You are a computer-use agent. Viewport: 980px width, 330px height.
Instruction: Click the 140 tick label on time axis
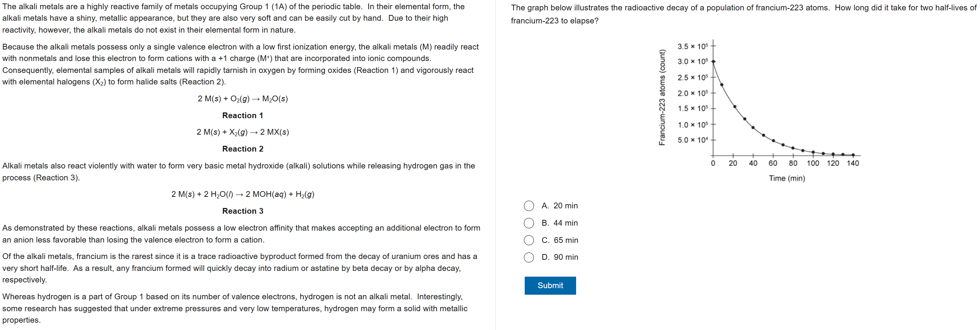tap(853, 163)
